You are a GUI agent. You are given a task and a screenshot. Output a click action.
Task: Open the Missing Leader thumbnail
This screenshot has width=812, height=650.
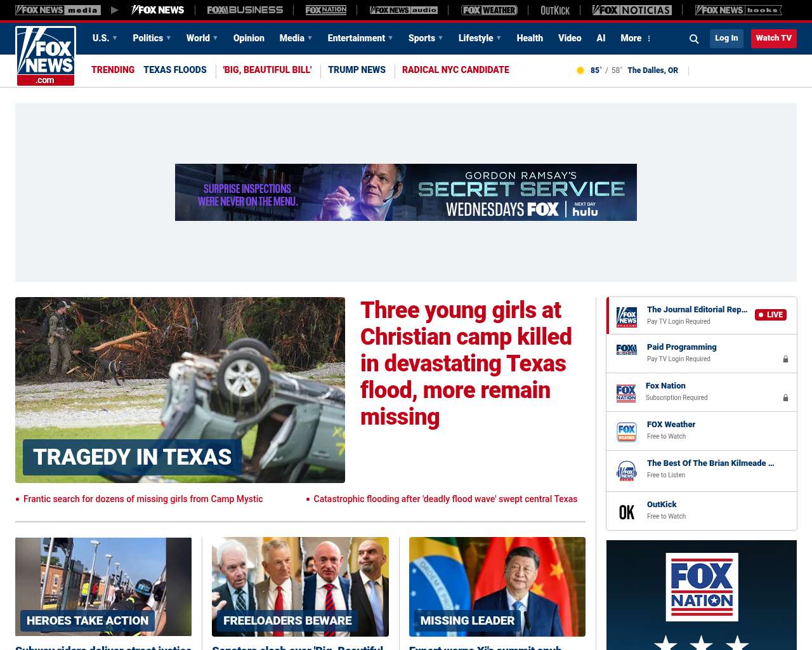[x=497, y=587]
